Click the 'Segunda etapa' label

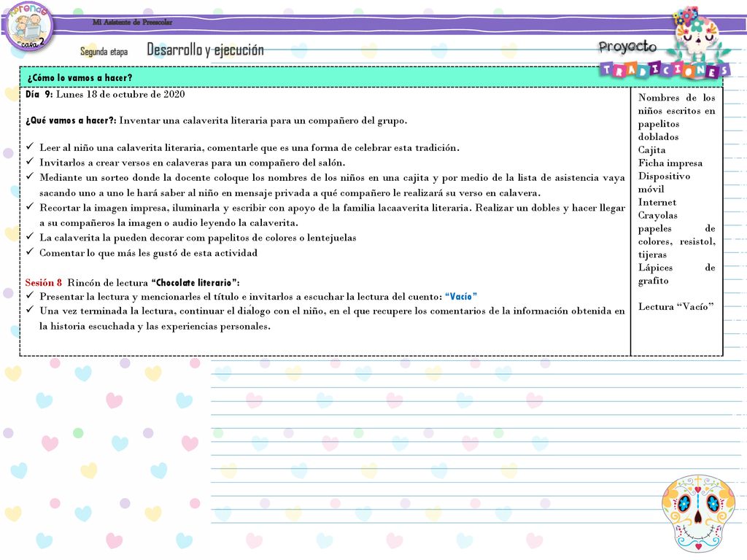click(104, 51)
